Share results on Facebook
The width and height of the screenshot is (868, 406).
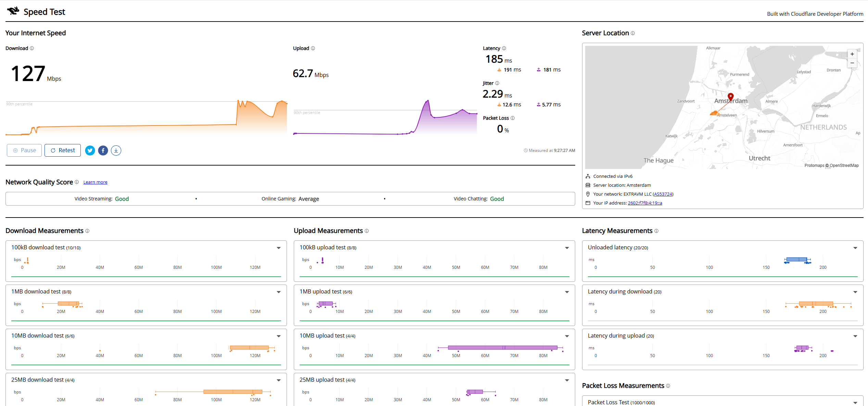(x=103, y=150)
